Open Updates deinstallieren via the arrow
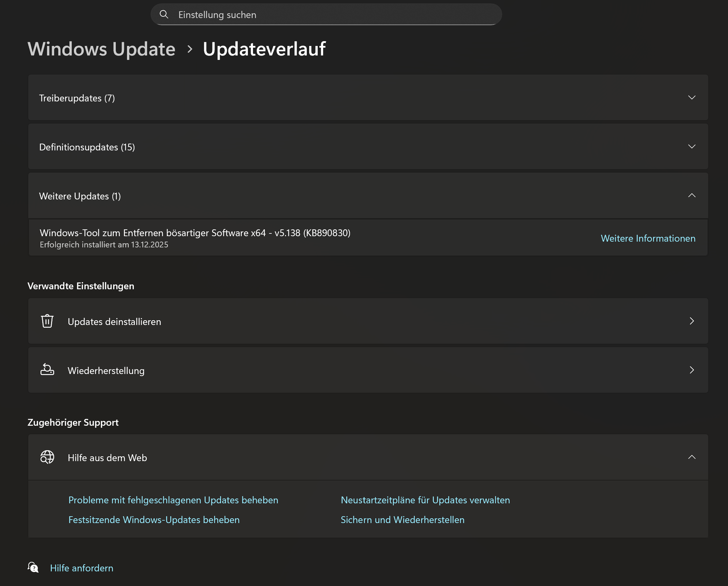Image resolution: width=728 pixels, height=586 pixels. pos(692,321)
